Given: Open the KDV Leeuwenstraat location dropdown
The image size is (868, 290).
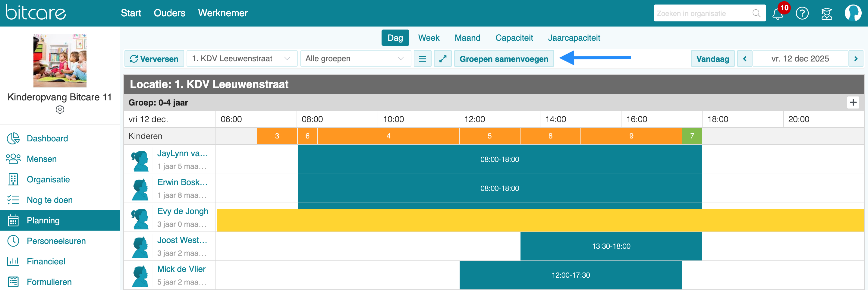Looking at the screenshot, I should coord(242,59).
